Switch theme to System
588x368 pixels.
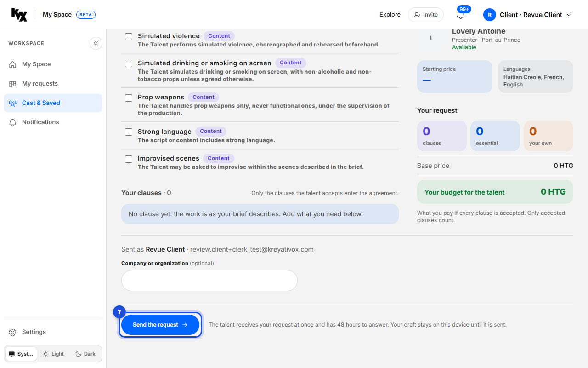(x=21, y=354)
